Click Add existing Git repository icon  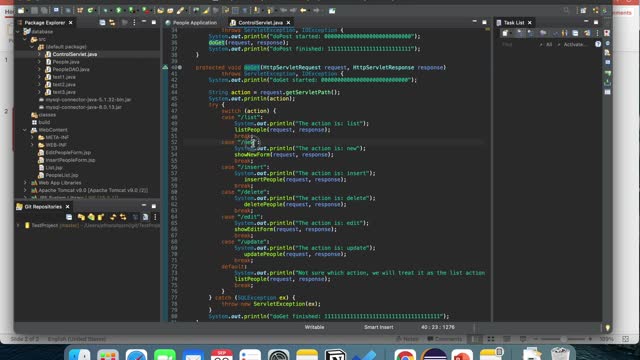click(81, 217)
